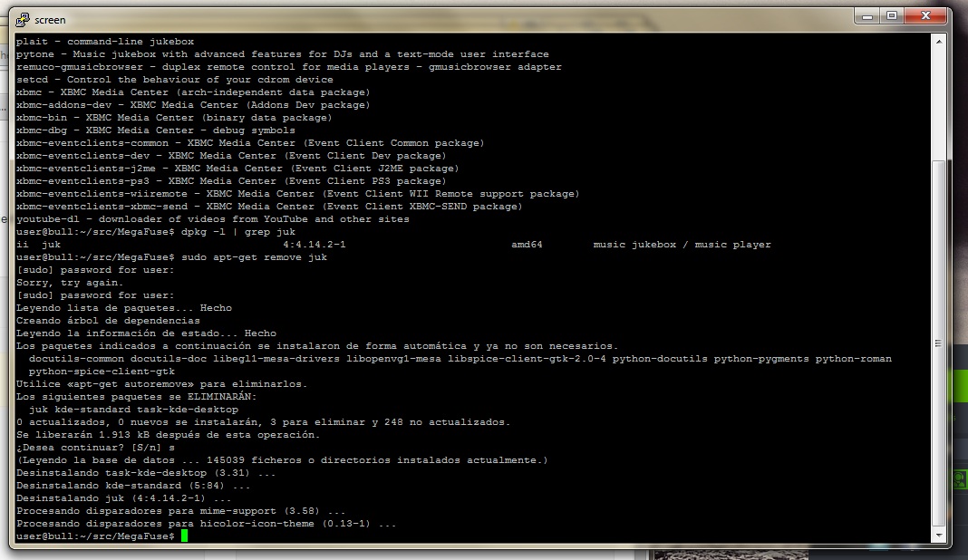This screenshot has width=968, height=560.
Task: Click the PuTTY icon in the title bar
Action: pyautogui.click(x=23, y=20)
